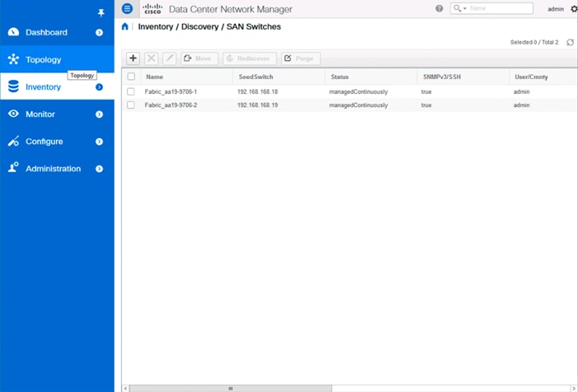Open the Monitor menu item

pos(57,114)
